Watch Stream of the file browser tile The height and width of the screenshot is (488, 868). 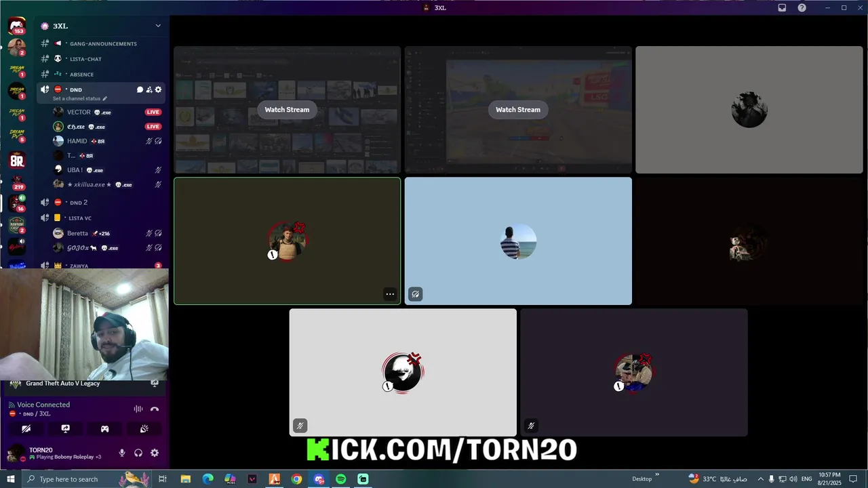pyautogui.click(x=287, y=110)
